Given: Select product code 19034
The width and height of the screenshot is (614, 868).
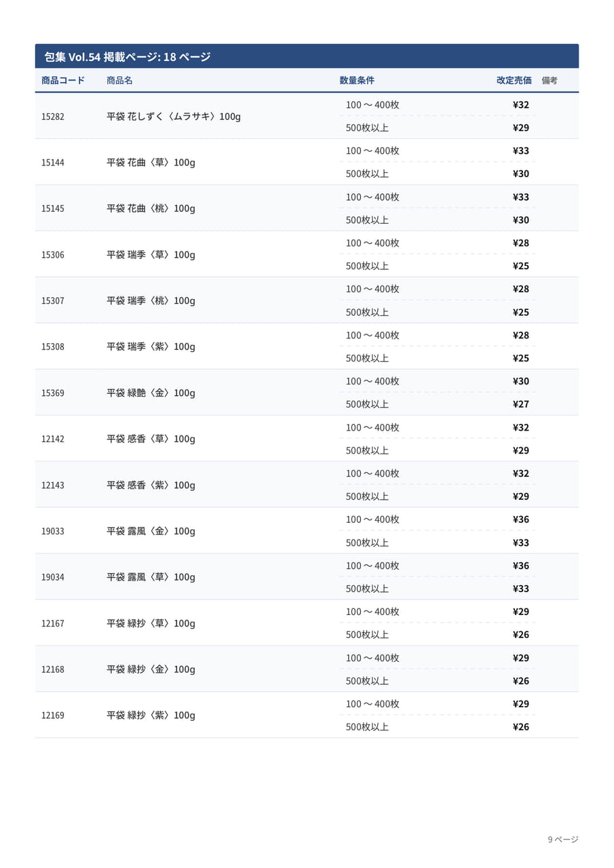Looking at the screenshot, I should point(53,577).
